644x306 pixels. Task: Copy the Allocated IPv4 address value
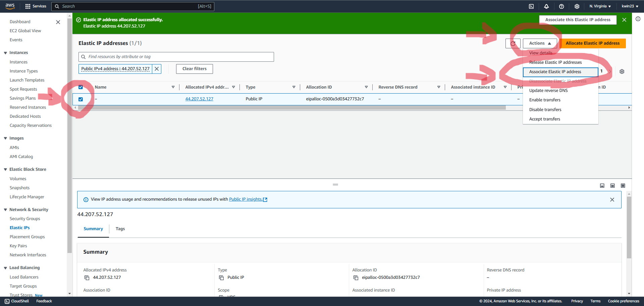point(87,278)
